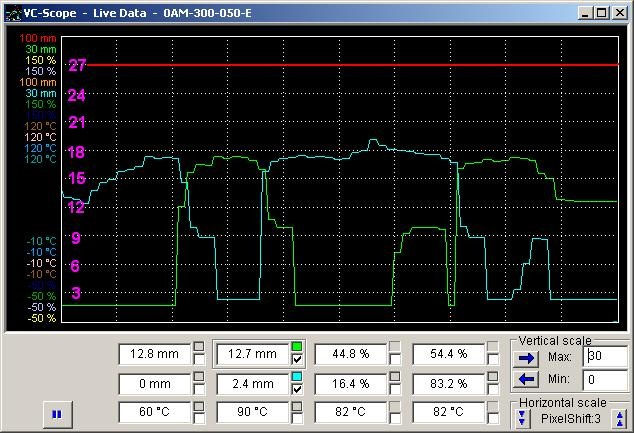Enable the 44.8 % channel checkbox
The width and height of the screenshot is (634, 433).
coord(395,359)
